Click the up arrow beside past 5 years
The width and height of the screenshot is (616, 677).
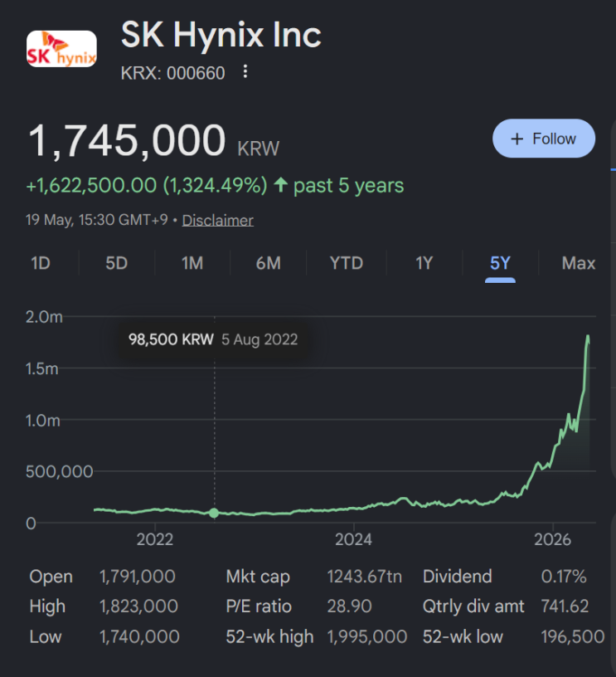(281, 185)
